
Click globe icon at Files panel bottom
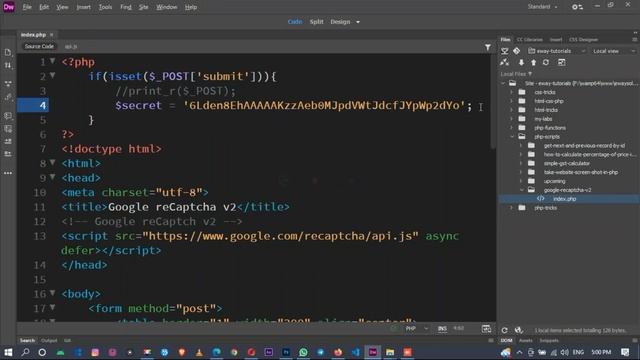tap(518, 330)
